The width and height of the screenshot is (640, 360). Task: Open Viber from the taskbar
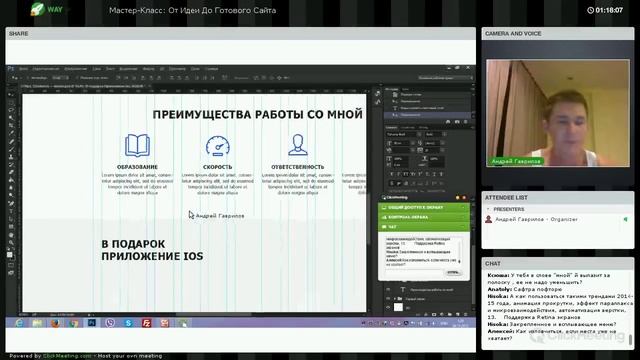(x=110, y=323)
